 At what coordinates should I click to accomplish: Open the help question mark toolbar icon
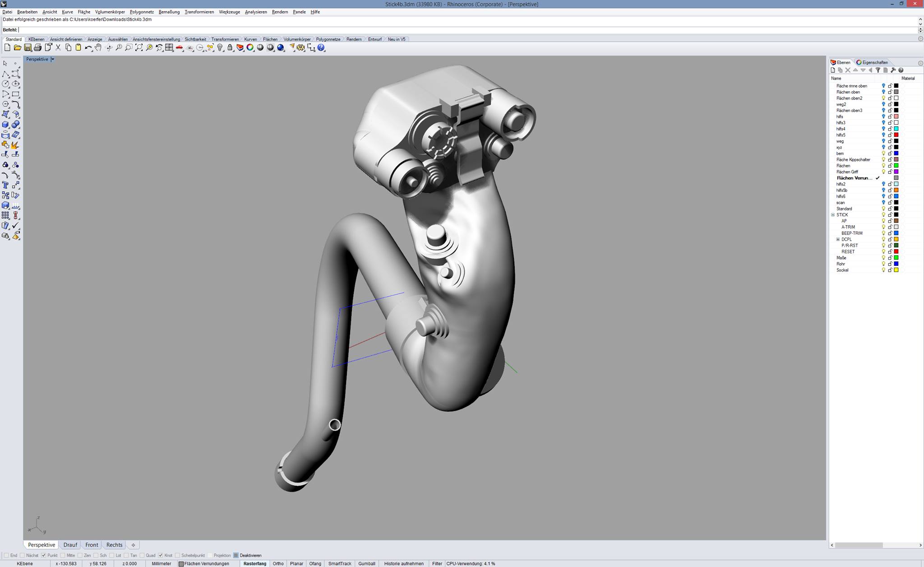coord(321,48)
